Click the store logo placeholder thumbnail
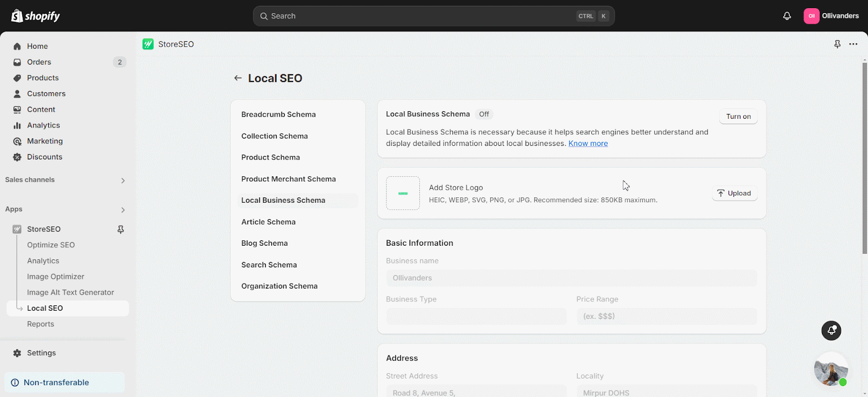868x397 pixels. 403,193
